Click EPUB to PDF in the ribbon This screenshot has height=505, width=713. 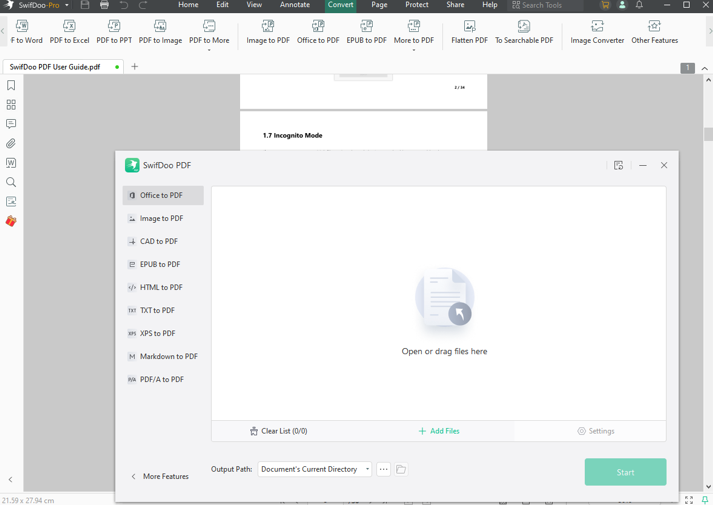367,32
